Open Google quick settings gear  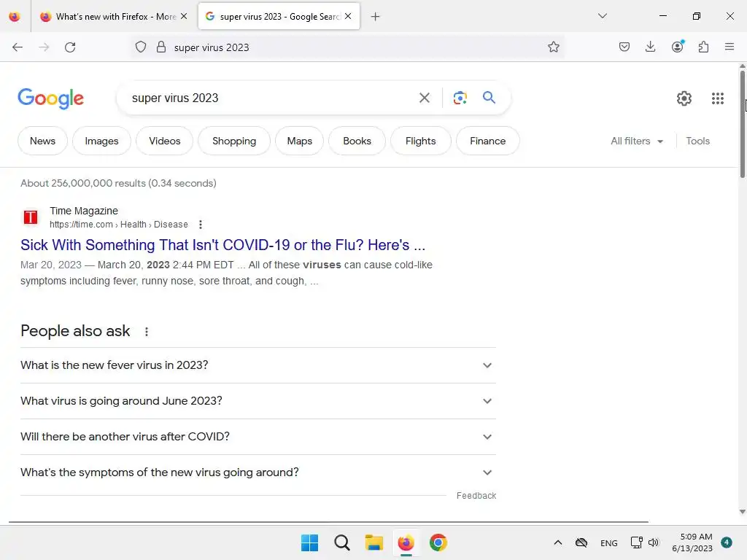[684, 98]
